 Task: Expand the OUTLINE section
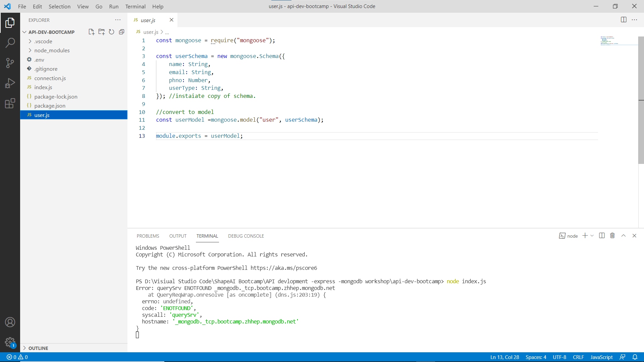point(38,348)
